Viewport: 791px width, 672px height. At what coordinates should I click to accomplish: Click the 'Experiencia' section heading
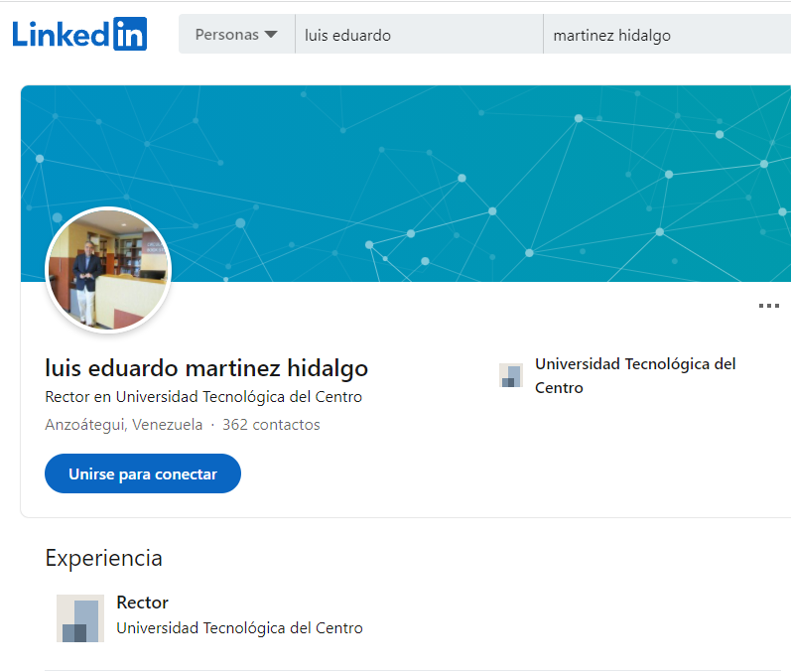tap(103, 558)
